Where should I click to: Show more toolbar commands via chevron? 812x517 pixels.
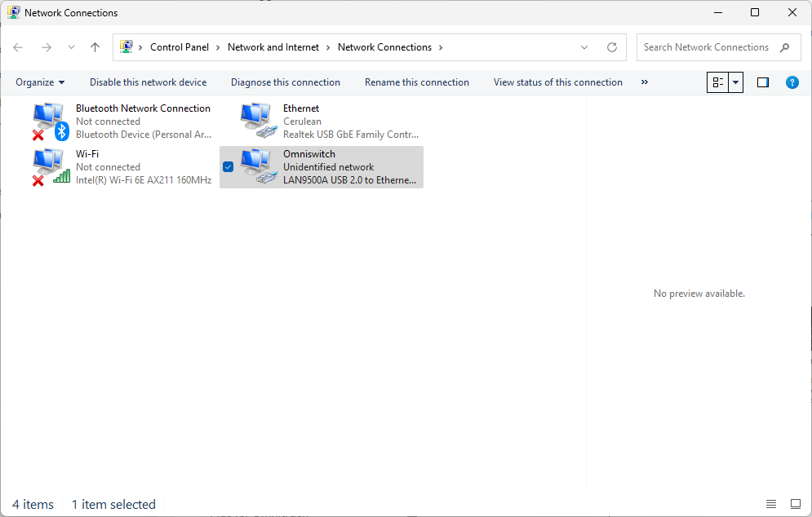tap(645, 82)
